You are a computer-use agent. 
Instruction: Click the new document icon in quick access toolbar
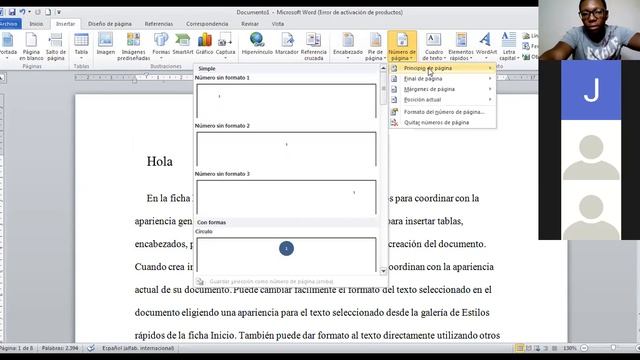[48, 12]
